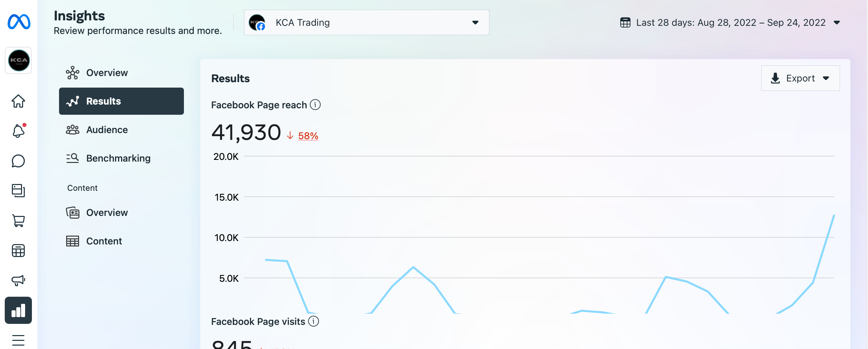Image resolution: width=868 pixels, height=349 pixels.
Task: Expand the Export dropdown button
Action: 800,78
